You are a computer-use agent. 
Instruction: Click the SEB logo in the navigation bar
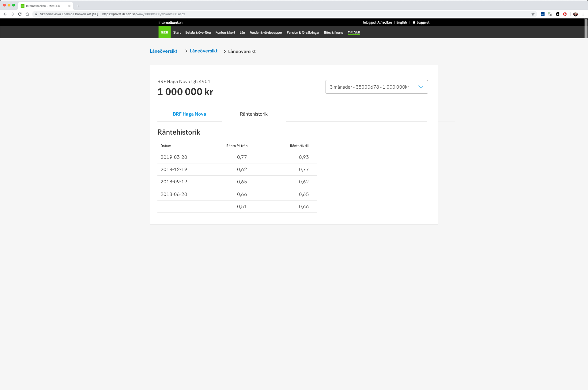pyautogui.click(x=164, y=32)
